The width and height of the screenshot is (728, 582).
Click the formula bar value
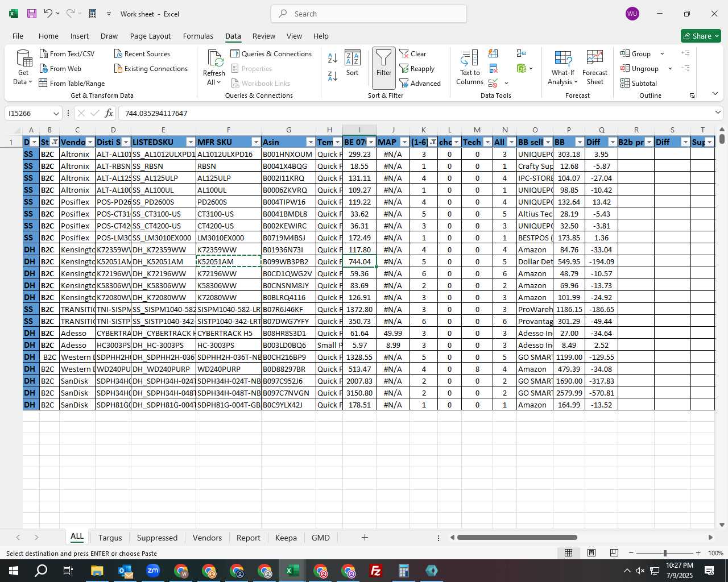click(x=156, y=113)
